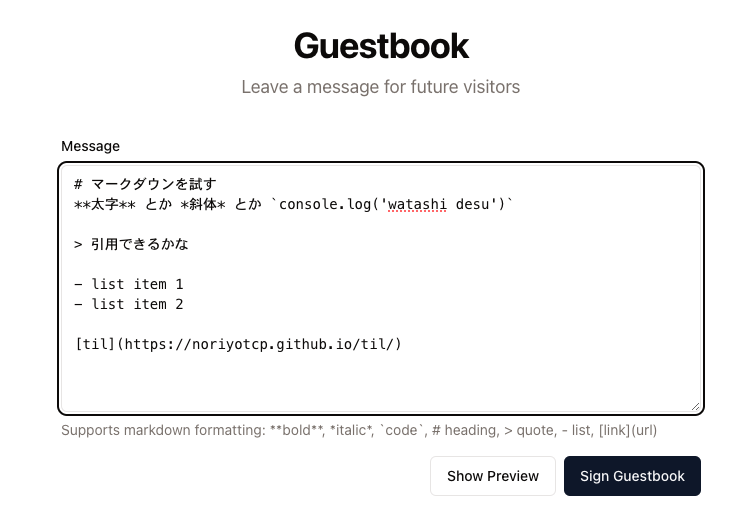
Task: Focus the empty area of Message textarea
Action: coord(381,381)
